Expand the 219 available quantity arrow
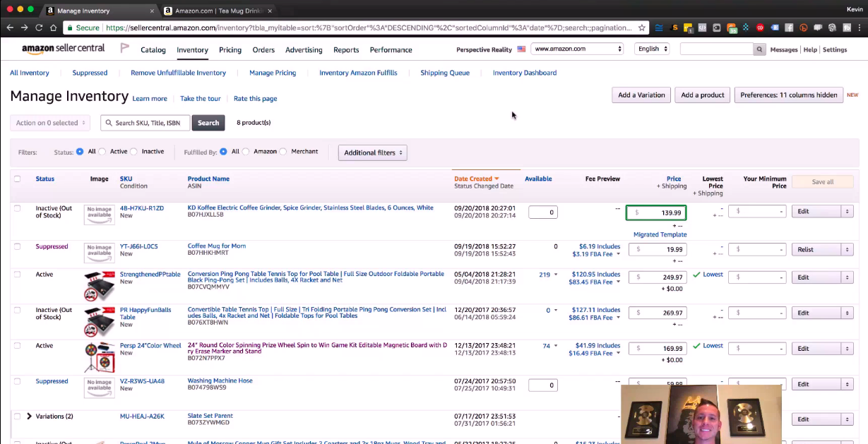The height and width of the screenshot is (444, 868). [556, 275]
